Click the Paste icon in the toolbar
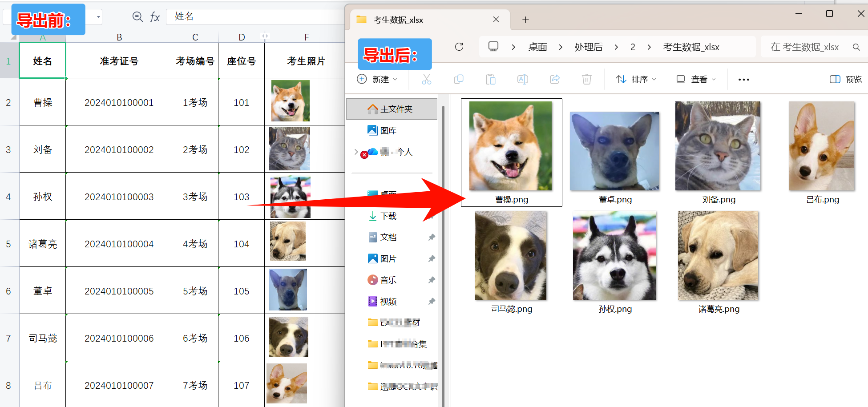The height and width of the screenshot is (407, 868). coord(491,79)
